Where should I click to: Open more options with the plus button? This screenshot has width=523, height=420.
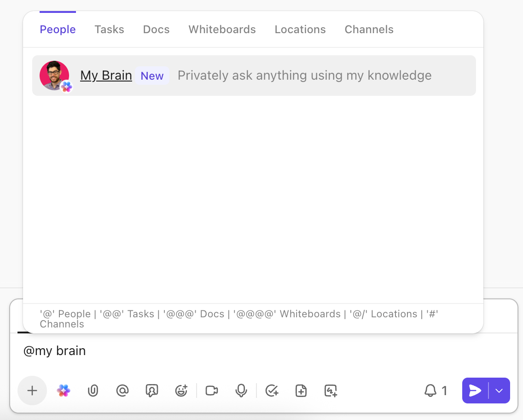32,391
